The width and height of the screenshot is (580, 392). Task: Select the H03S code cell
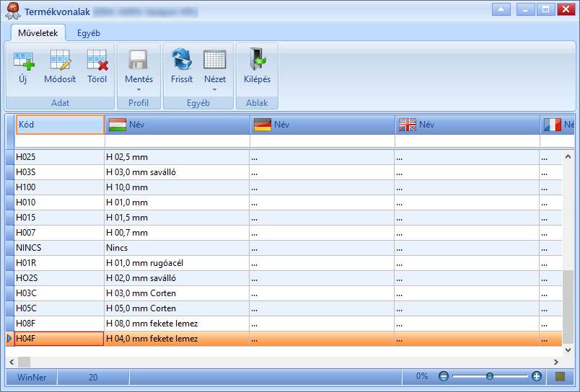click(x=59, y=172)
